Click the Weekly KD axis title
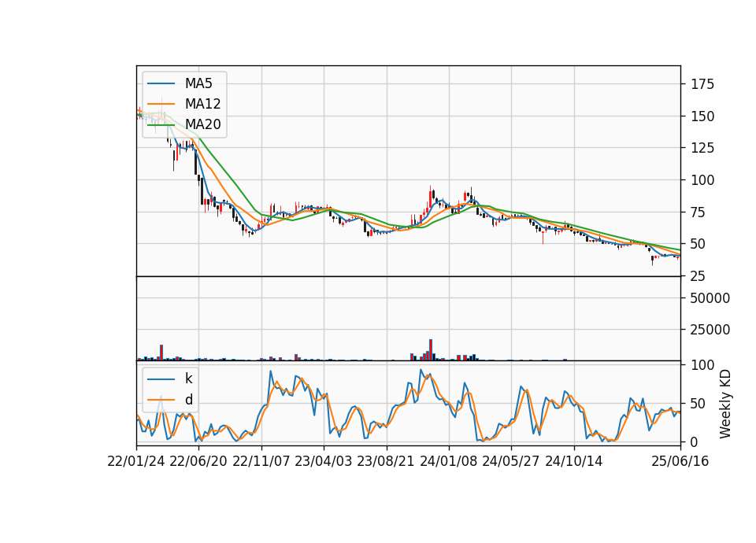Image resolution: width=756 pixels, height=543 pixels. pos(725,404)
